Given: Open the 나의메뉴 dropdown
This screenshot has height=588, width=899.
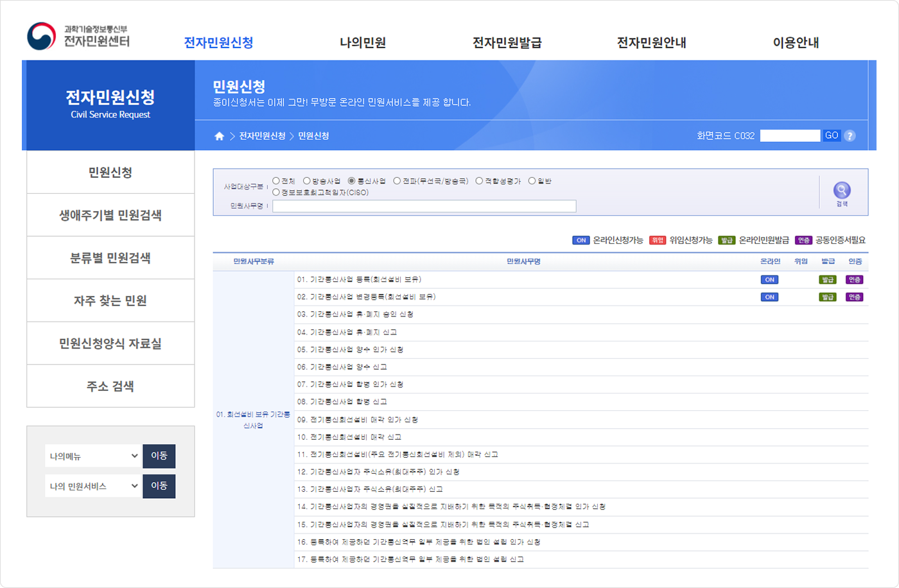Looking at the screenshot, I should pyautogui.click(x=93, y=456).
